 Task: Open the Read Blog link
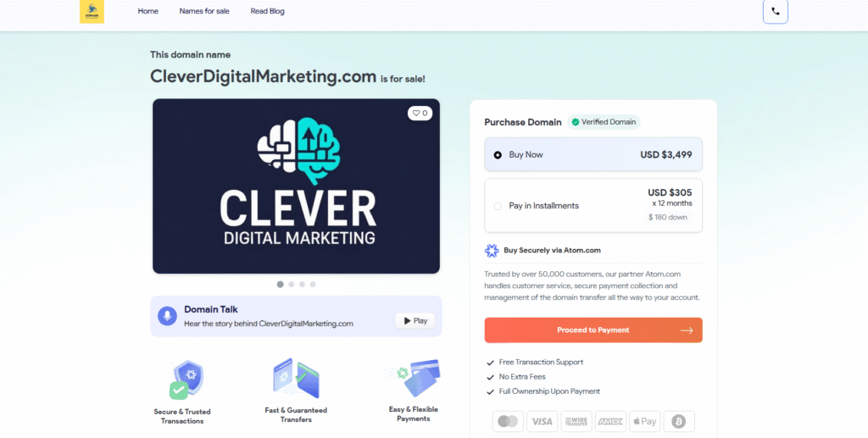click(x=267, y=11)
